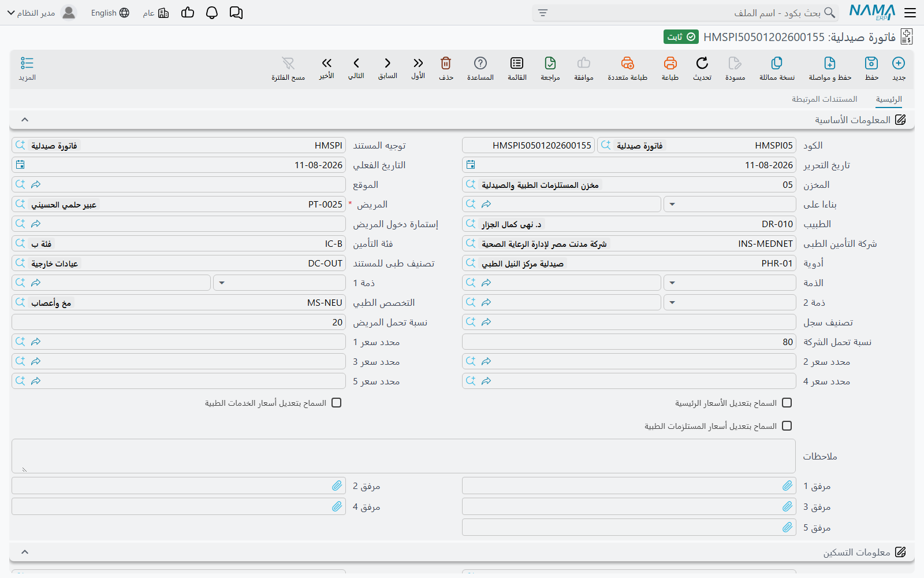Enable السماح بتعديل الأسعار الرئيسية checkbox

787,403
